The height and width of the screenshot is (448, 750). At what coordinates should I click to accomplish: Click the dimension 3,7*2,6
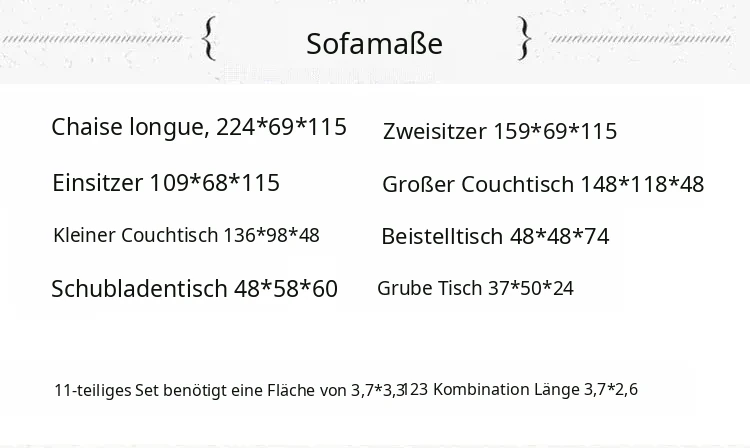(x=611, y=390)
